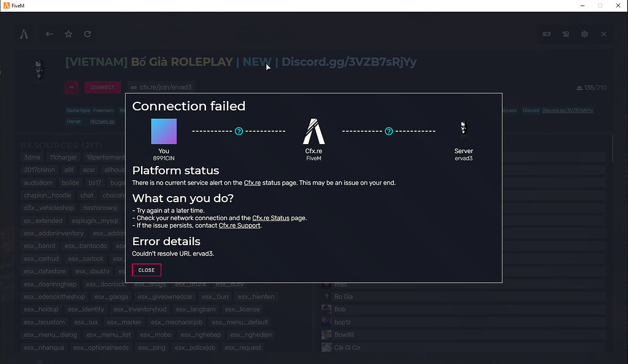Click the question-mark icon between Cfx.re and Server
The height and width of the screenshot is (364, 628).
389,131
